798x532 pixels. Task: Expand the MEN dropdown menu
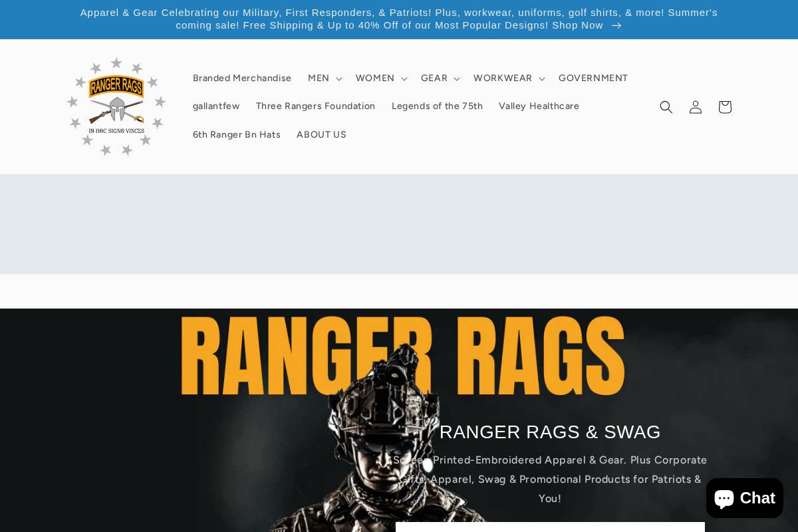tap(324, 78)
